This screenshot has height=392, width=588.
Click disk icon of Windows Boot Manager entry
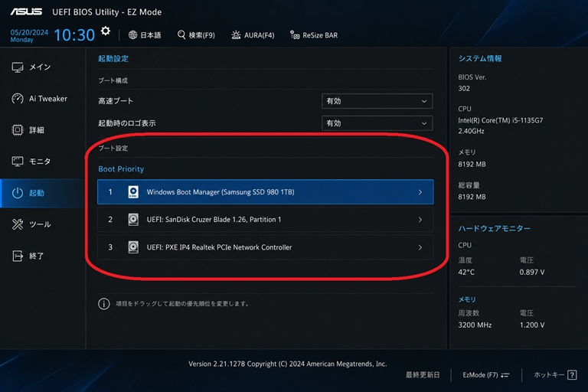[133, 191]
